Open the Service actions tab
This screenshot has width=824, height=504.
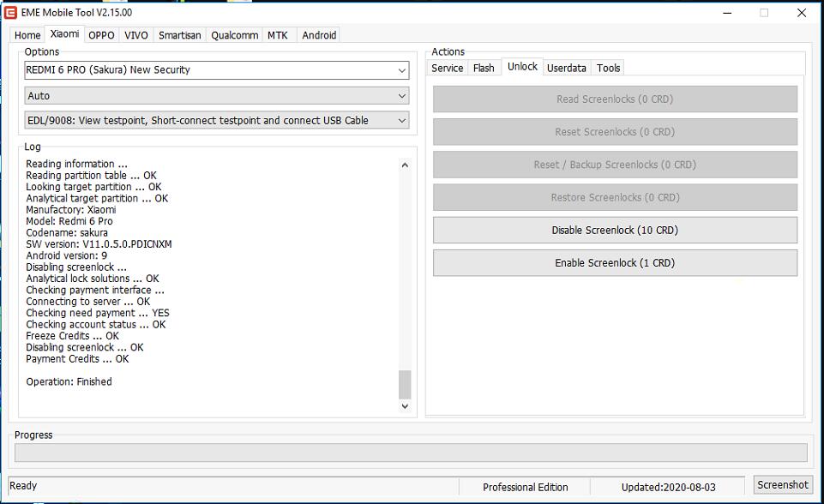click(x=448, y=68)
